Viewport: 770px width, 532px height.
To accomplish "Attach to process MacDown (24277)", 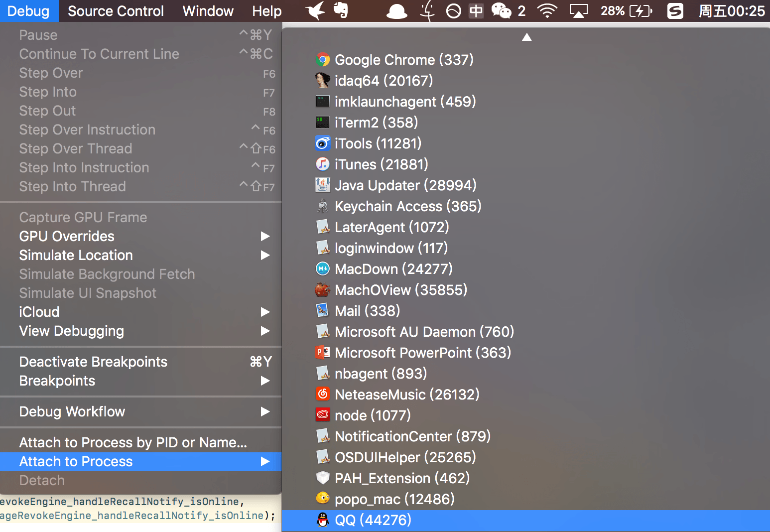I will [526, 269].
